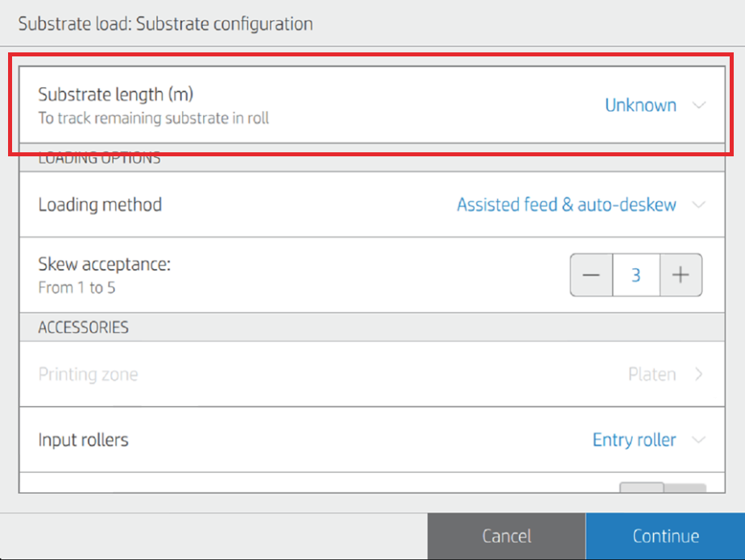Viewport: 745px width, 560px height.
Task: Click the Input rollers row label
Action: [83, 440]
